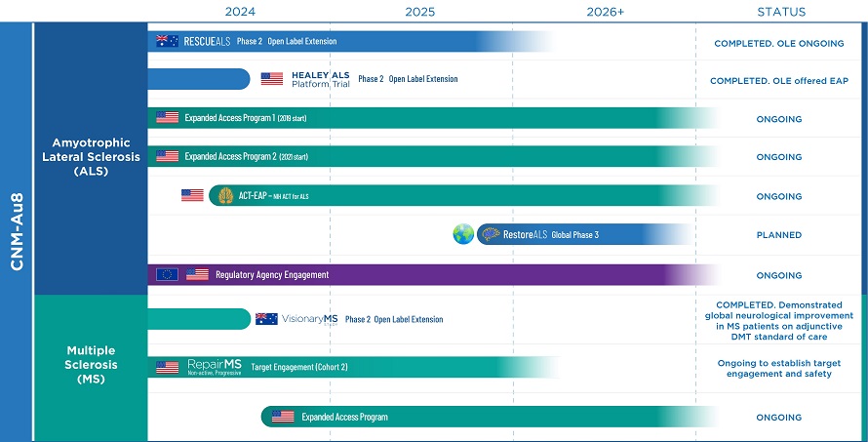Click the Multiple Sclerosis (MS) section label

(x=91, y=364)
